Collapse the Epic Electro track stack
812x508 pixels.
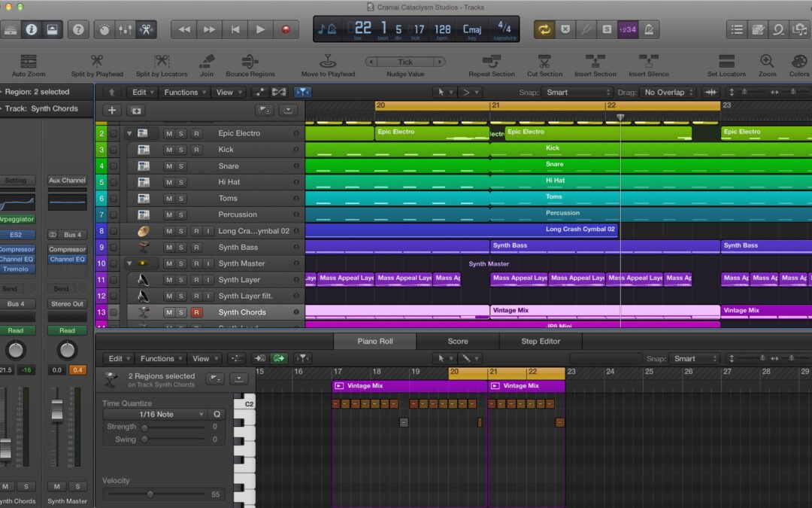129,133
